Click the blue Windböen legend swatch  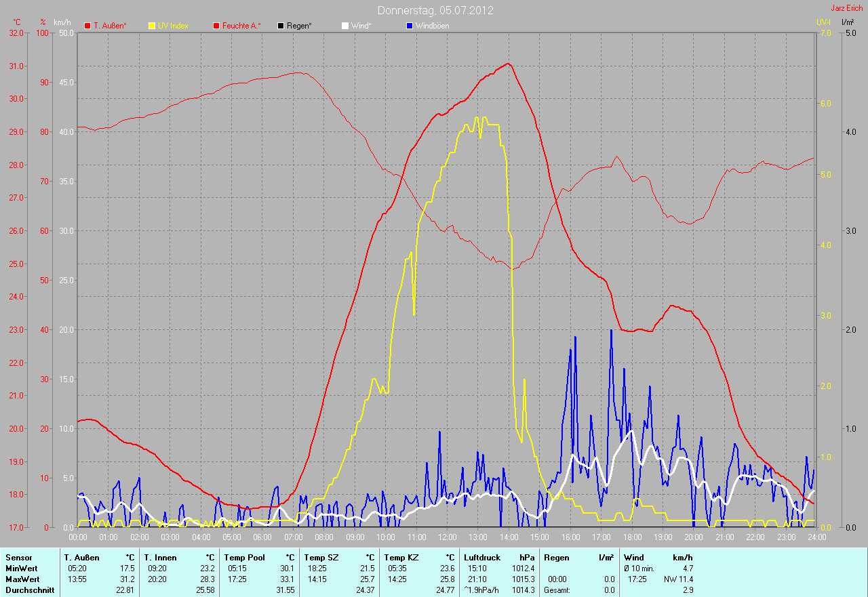[409, 26]
